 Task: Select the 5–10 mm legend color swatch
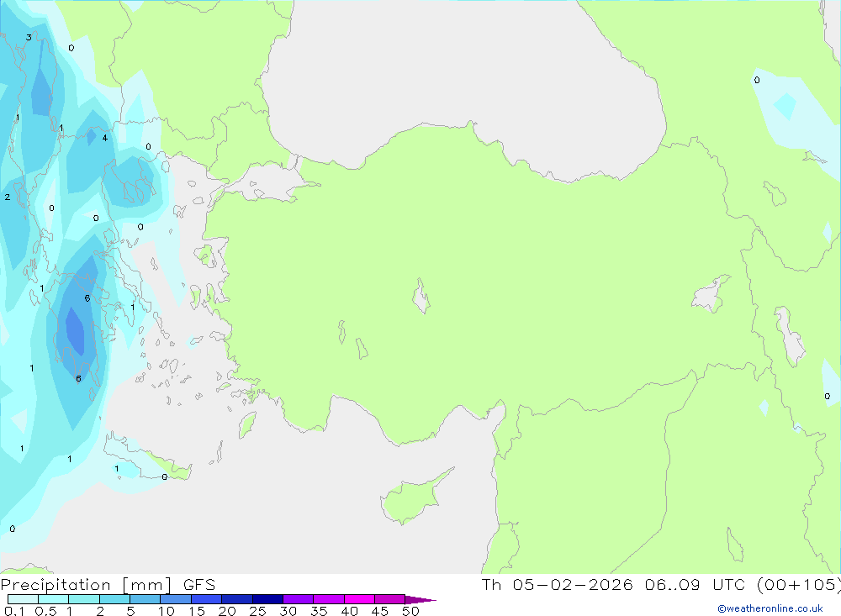tap(145, 599)
